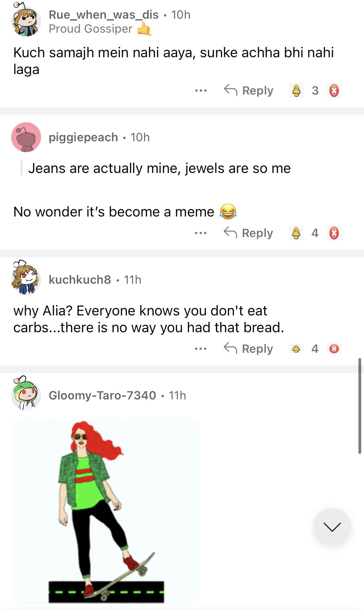This screenshot has height=610, width=364.
Task: Open Rue_when_was_dis avatar profile
Action: (26, 21)
